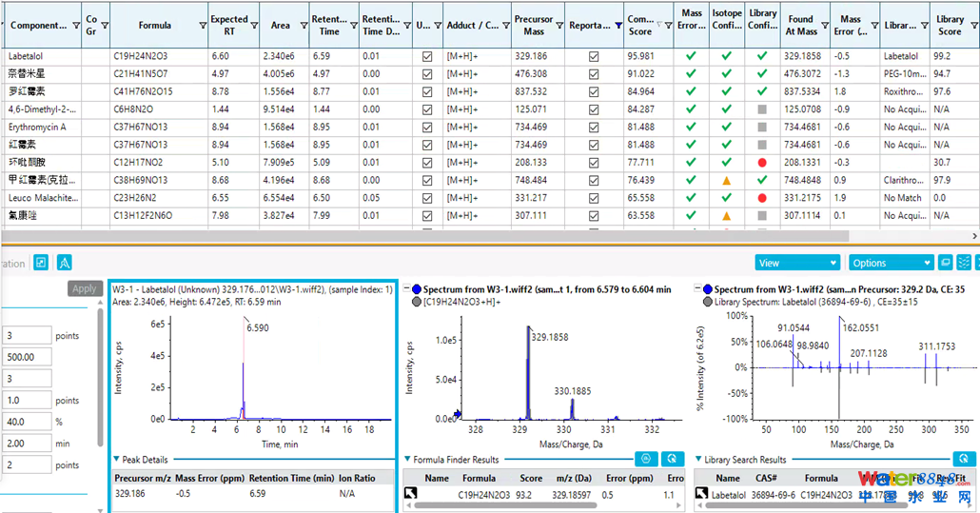Open the View dropdown
Viewport: 980px width, 513px height.
(797, 263)
